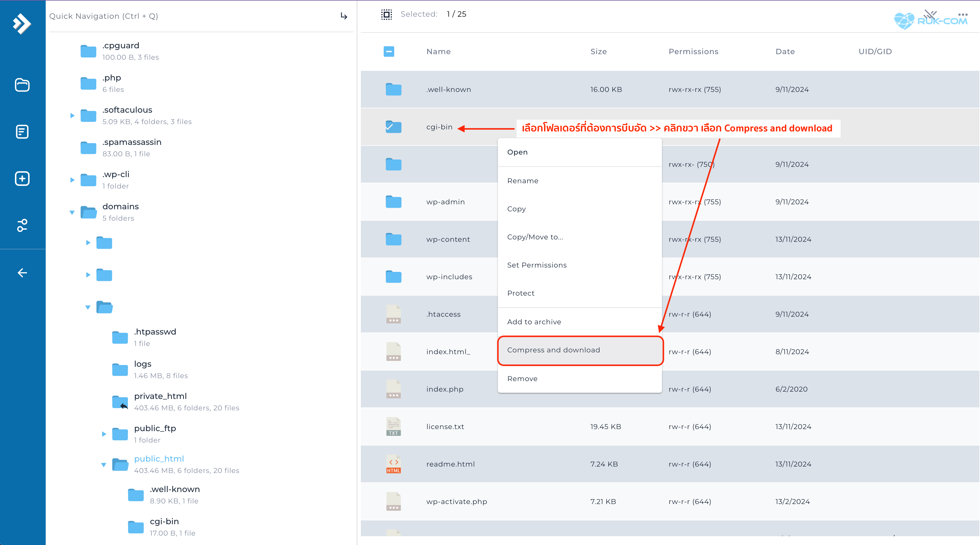Click the .htaccess file icon

pyautogui.click(x=393, y=314)
